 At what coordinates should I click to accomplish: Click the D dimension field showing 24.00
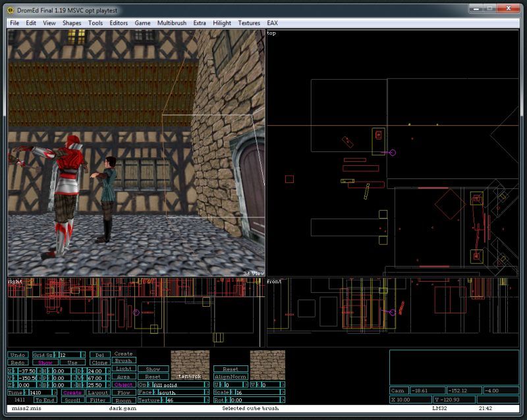click(x=96, y=371)
